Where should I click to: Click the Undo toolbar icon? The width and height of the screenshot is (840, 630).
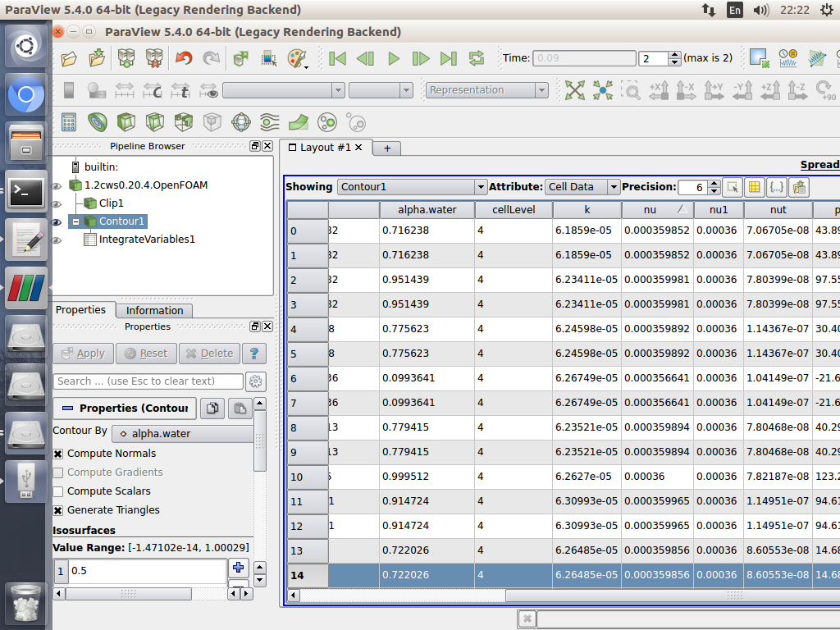click(184, 58)
